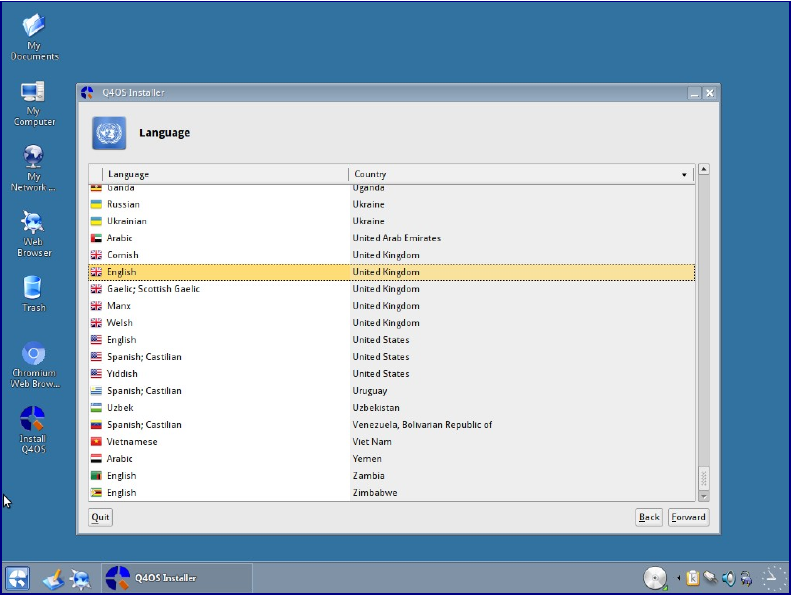Open the My Network desktop icon

33,168
